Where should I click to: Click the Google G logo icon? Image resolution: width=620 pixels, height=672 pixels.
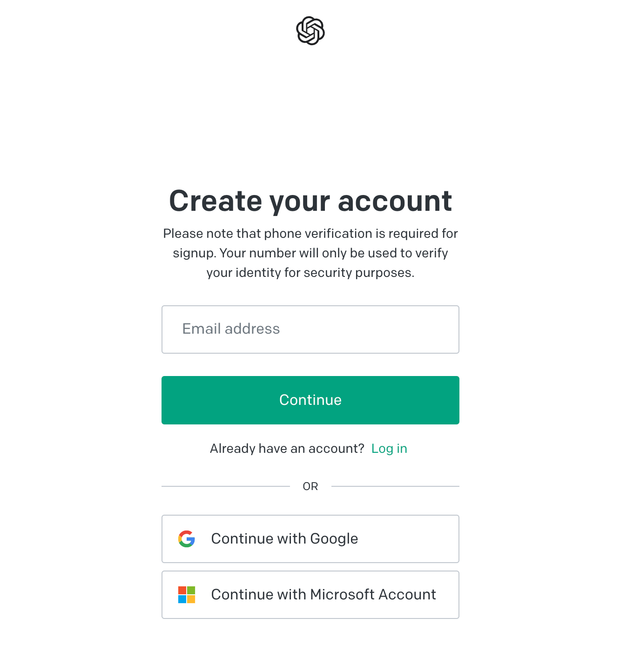187,539
